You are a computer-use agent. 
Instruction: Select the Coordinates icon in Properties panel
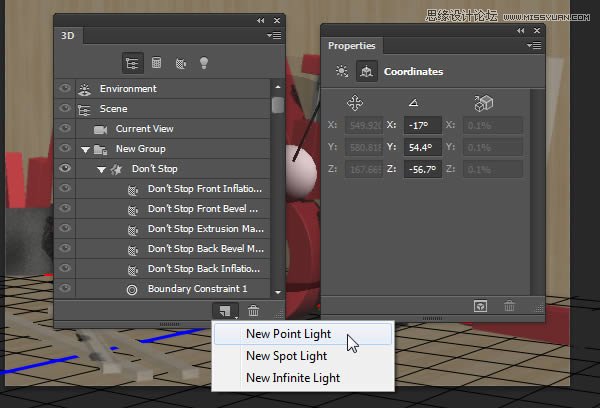[367, 71]
